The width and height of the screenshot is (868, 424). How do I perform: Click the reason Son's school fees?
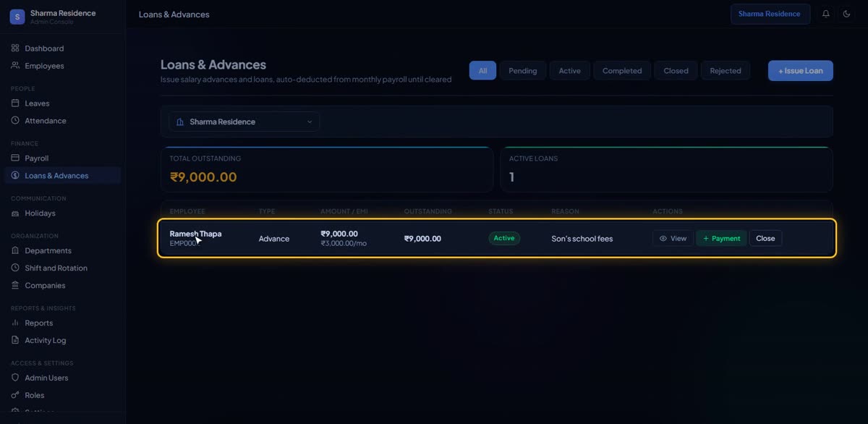coord(582,239)
